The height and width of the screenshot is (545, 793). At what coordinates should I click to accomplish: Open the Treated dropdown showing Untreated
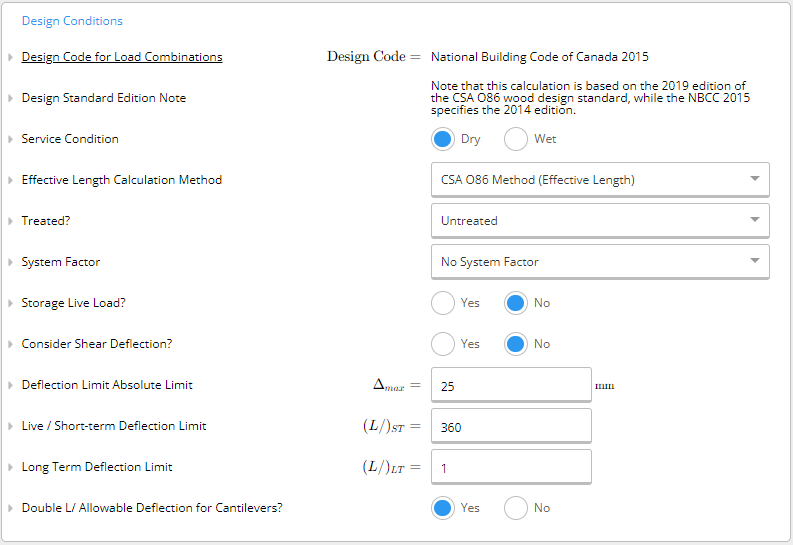[600, 220]
